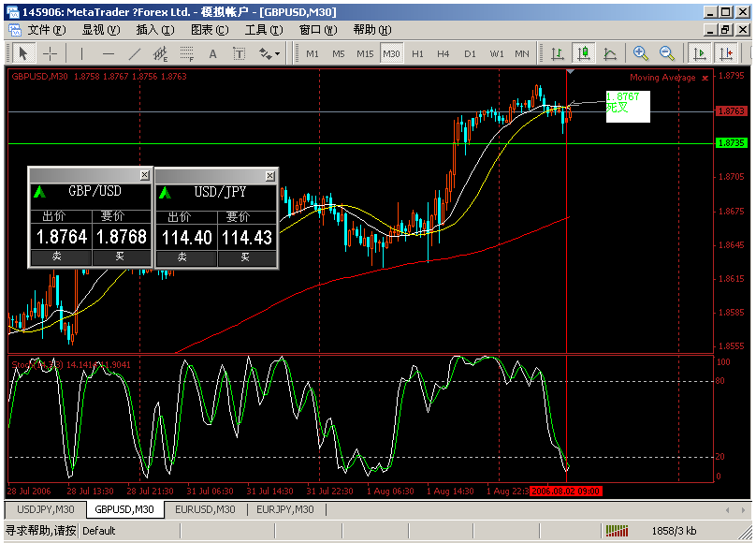Click the Moving Average label close x
Image resolution: width=756 pixels, height=543 pixels.
tap(705, 78)
